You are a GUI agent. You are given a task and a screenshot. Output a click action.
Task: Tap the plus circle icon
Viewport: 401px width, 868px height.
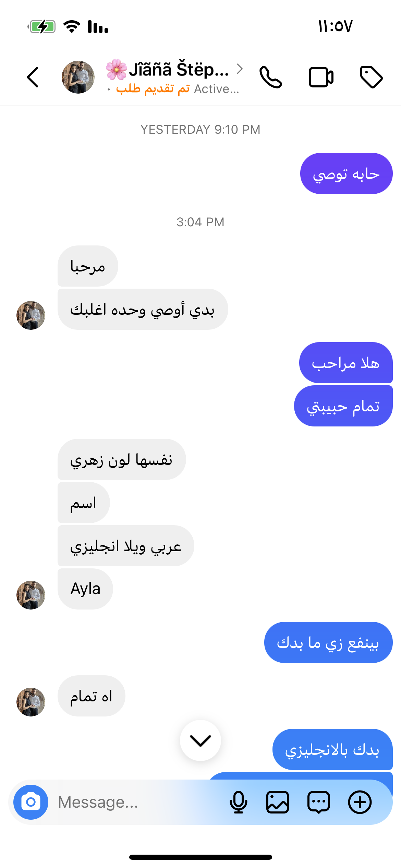[x=360, y=802]
